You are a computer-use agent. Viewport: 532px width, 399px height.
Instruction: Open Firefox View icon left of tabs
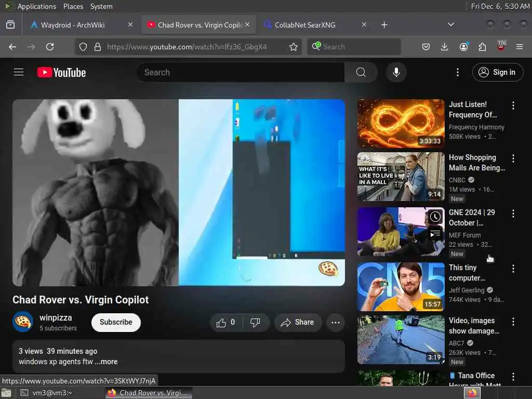coord(10,25)
